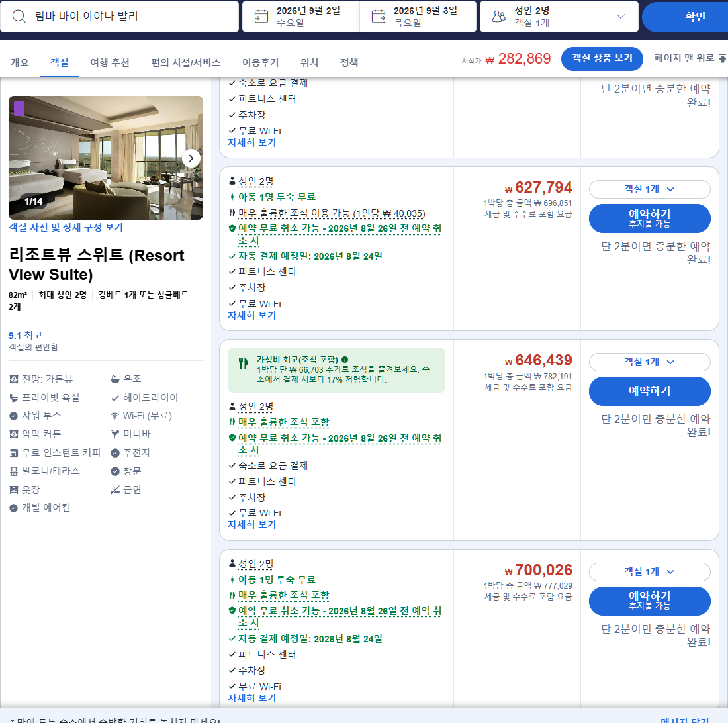Viewport: 728px width, 723px height.
Task: Click the page-top arrow icon beside 페이지 맨 위로
Action: 723,58
